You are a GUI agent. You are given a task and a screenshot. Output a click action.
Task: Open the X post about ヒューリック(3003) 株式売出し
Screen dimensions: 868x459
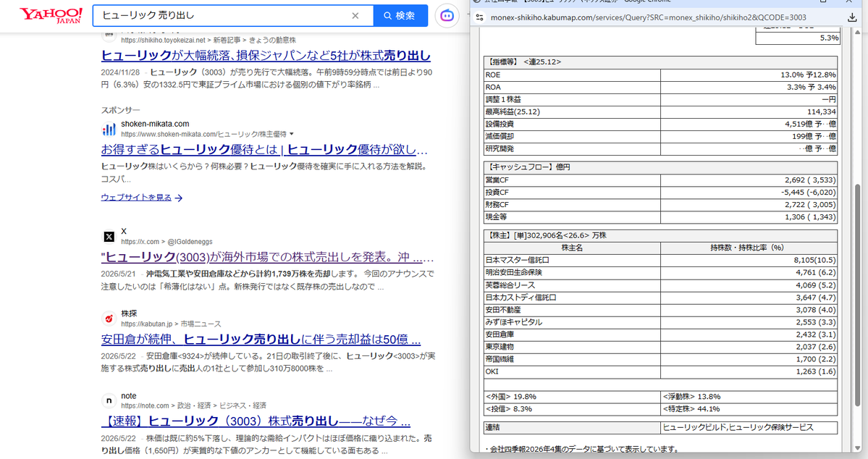267,257
